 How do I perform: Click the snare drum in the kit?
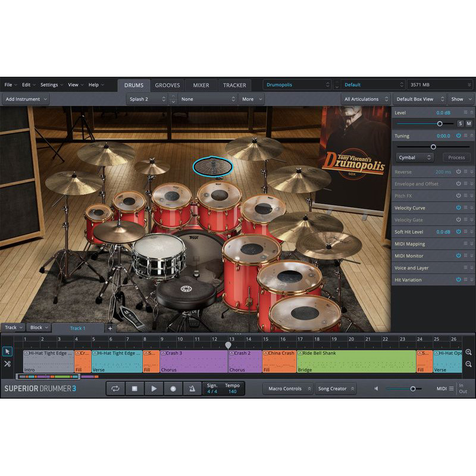[x=159, y=255]
